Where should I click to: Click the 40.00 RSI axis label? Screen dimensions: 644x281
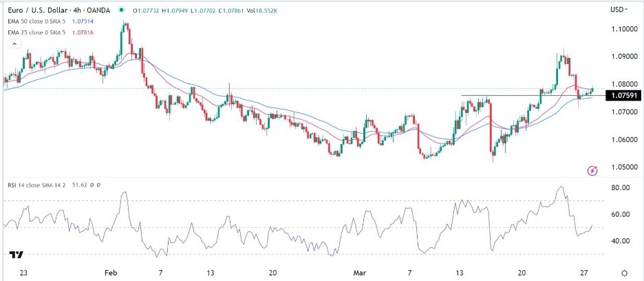pyautogui.click(x=622, y=241)
